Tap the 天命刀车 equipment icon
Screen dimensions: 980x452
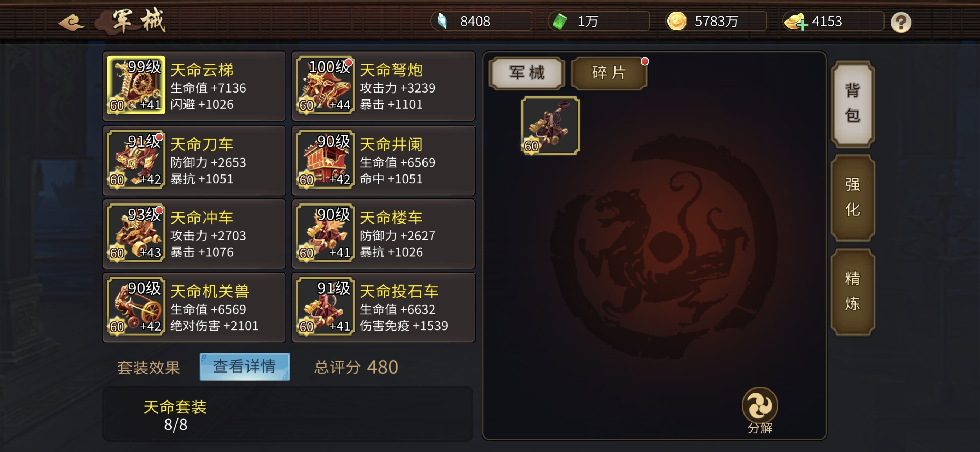(x=136, y=159)
